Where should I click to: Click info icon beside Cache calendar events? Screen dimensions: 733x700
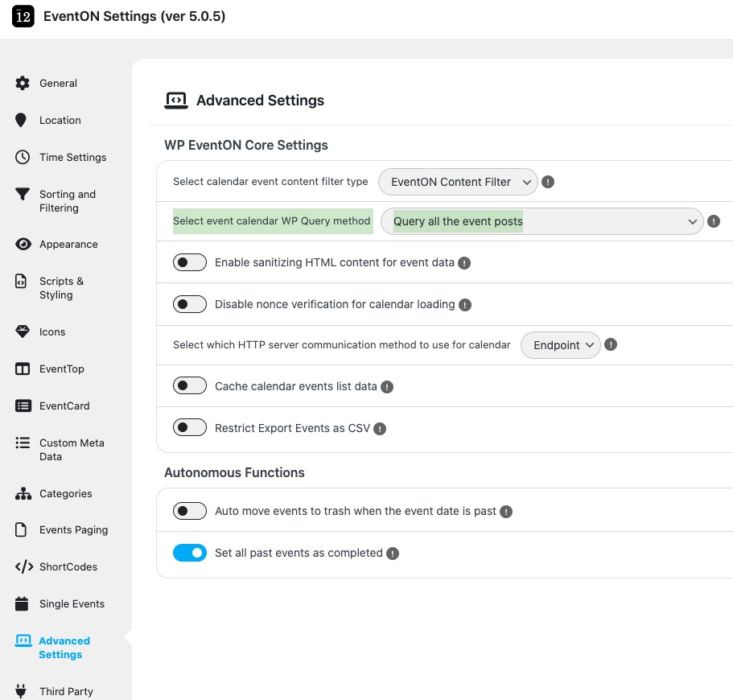(x=387, y=387)
